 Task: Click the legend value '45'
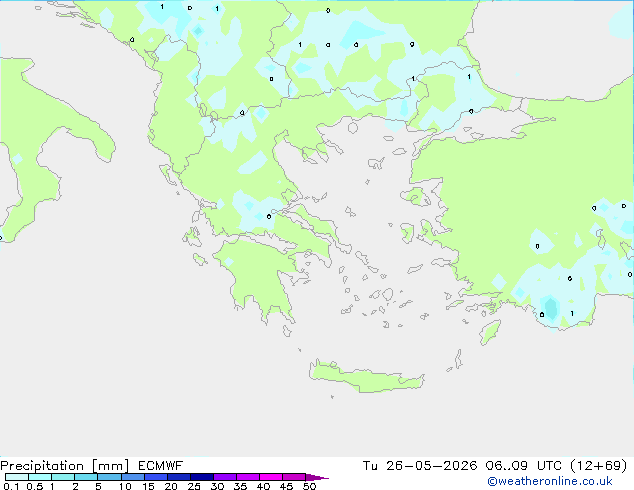286,486
